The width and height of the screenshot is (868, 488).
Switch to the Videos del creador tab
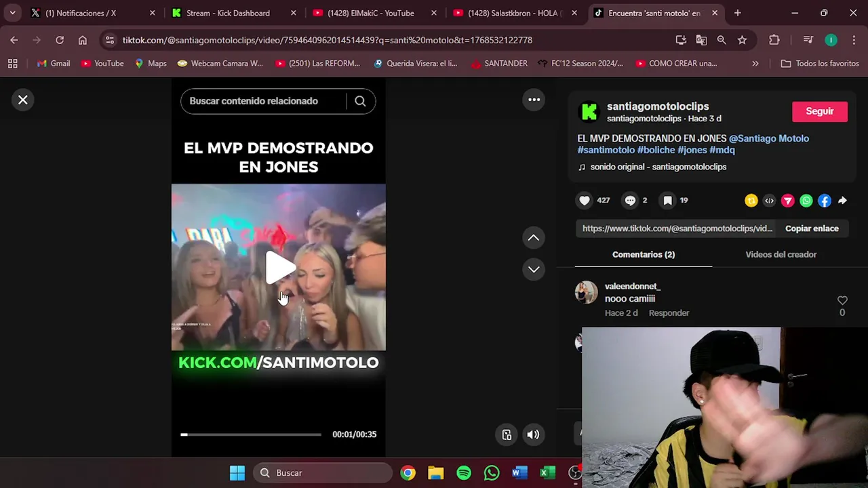[781, 254]
